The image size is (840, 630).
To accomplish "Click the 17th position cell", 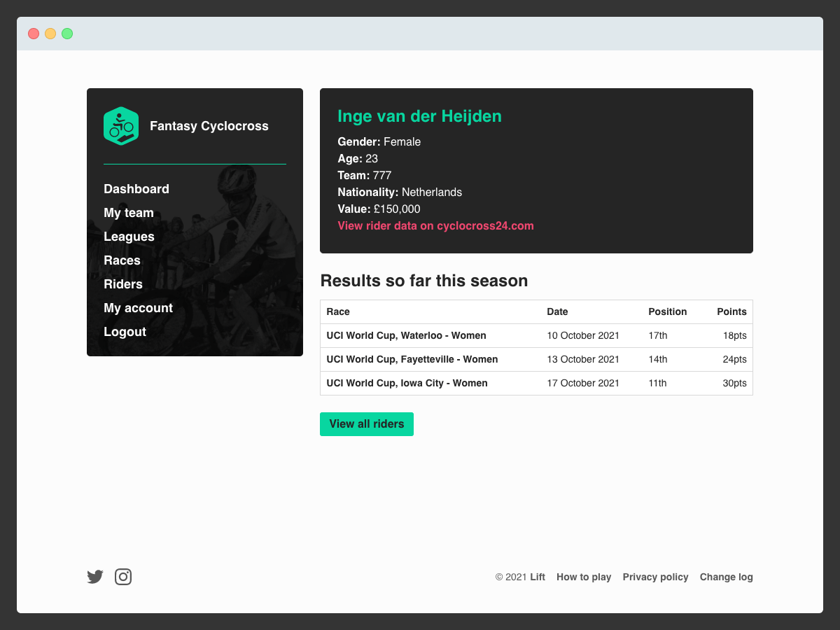I will click(658, 336).
